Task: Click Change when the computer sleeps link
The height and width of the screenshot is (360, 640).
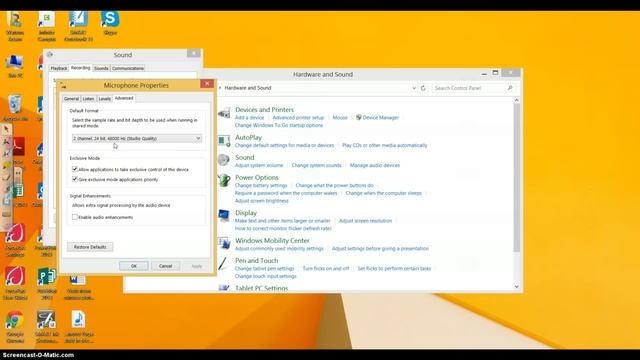Action: point(383,193)
